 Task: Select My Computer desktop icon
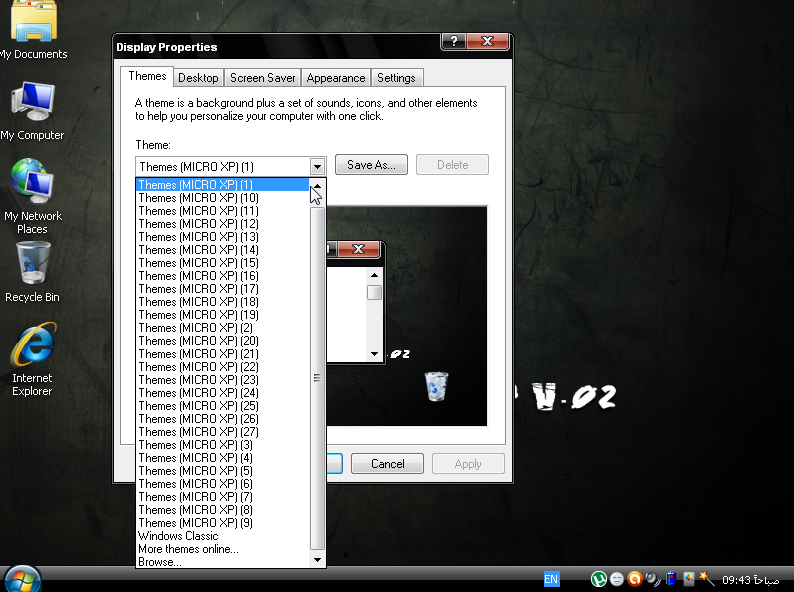coord(32,111)
